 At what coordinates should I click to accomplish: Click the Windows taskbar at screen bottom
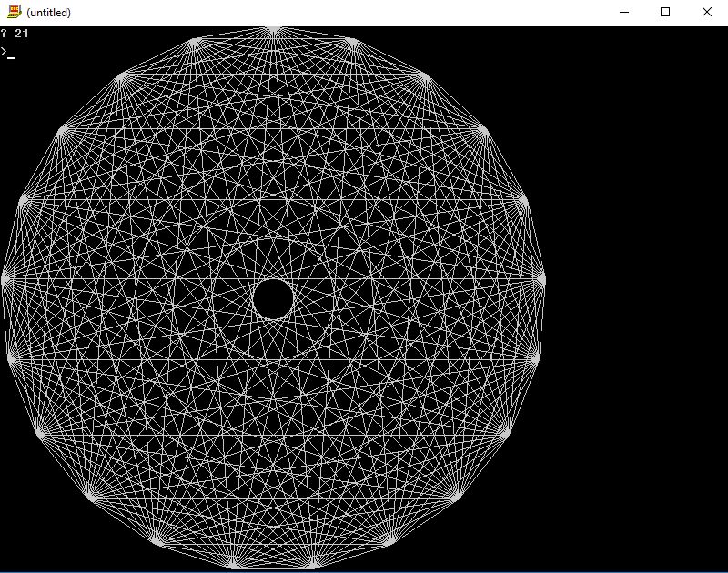[364, 570]
